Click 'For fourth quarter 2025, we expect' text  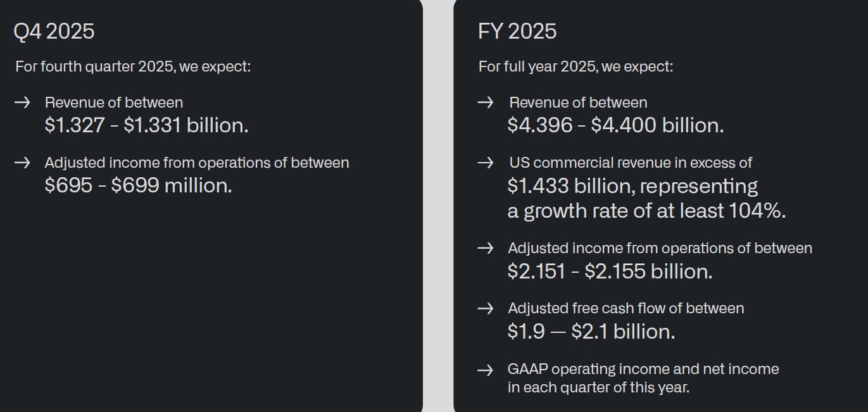(x=133, y=66)
